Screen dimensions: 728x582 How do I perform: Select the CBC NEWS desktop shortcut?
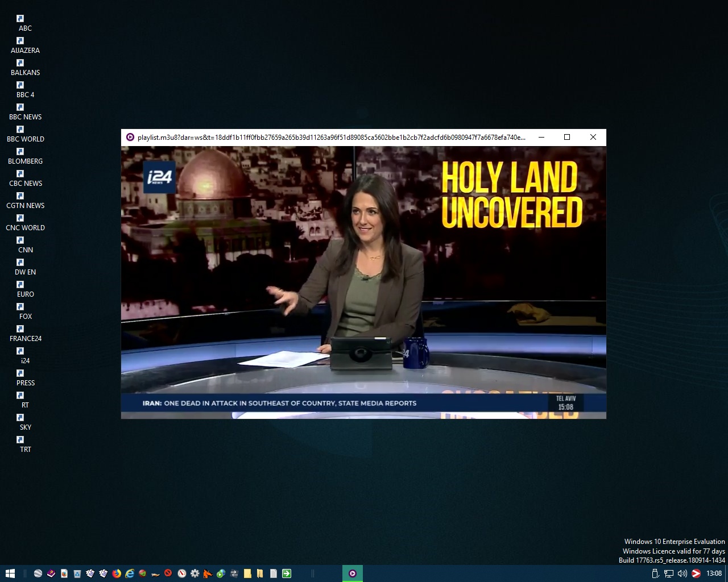(x=25, y=178)
